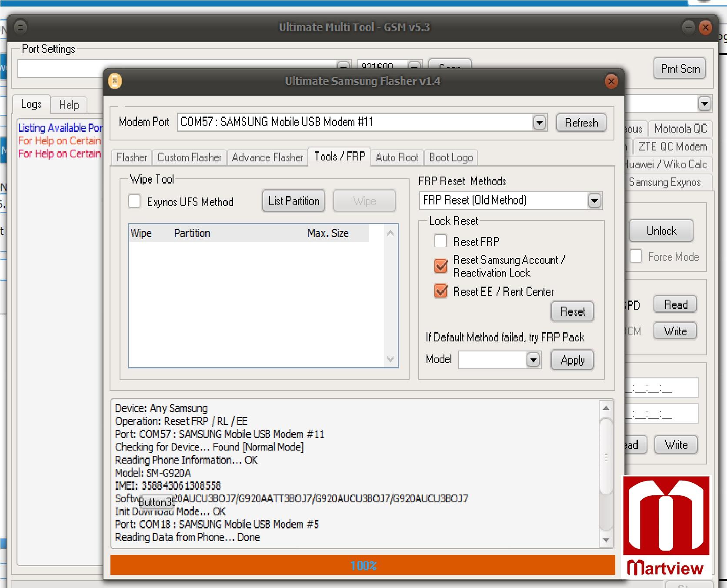Open the Auto Root tab
Viewport: 727px width, 588px height.
click(x=397, y=157)
